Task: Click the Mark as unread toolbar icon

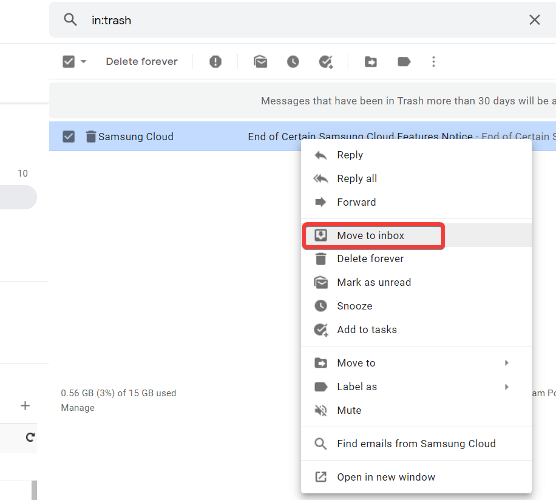Action: tap(260, 62)
